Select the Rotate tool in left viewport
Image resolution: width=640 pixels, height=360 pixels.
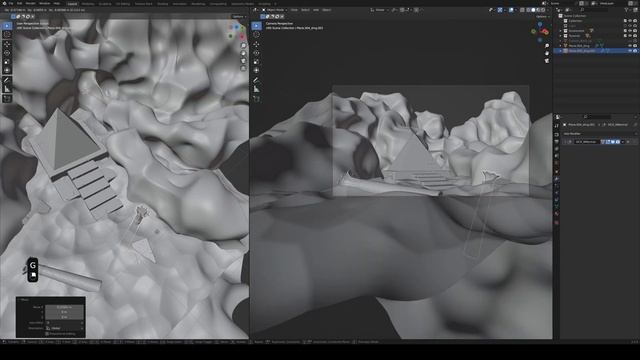(7, 53)
